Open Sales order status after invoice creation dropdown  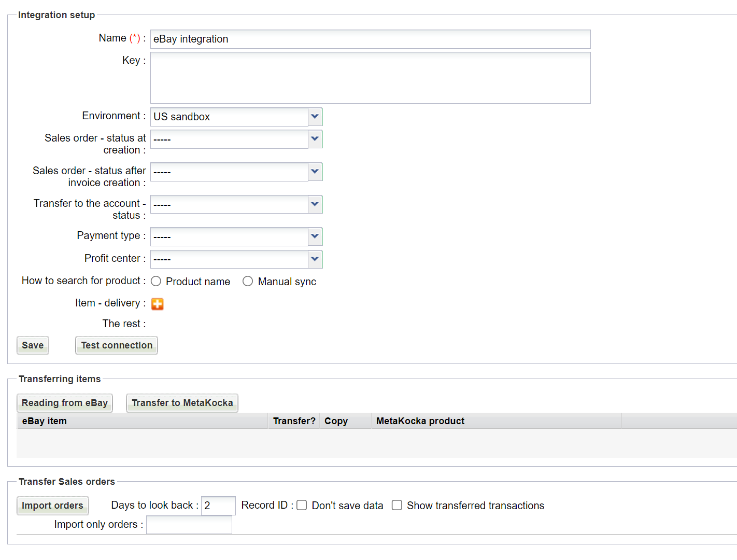click(315, 172)
